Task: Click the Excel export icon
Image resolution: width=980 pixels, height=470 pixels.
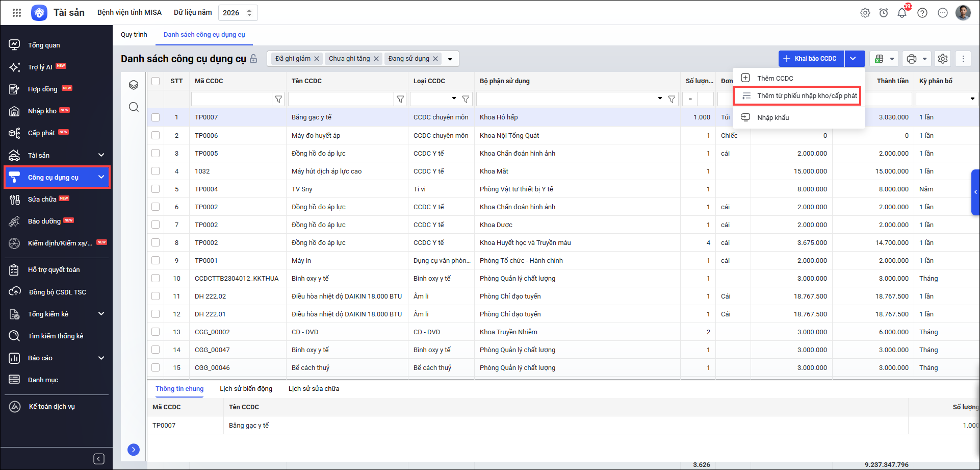Action: pyautogui.click(x=879, y=59)
